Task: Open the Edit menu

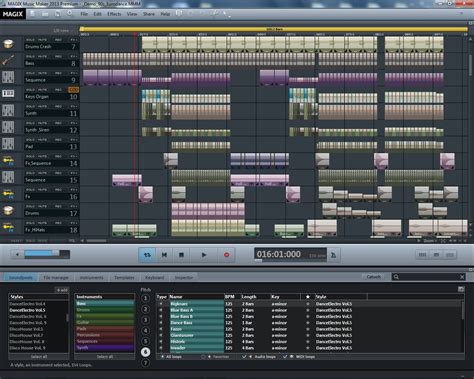Action: click(x=97, y=14)
